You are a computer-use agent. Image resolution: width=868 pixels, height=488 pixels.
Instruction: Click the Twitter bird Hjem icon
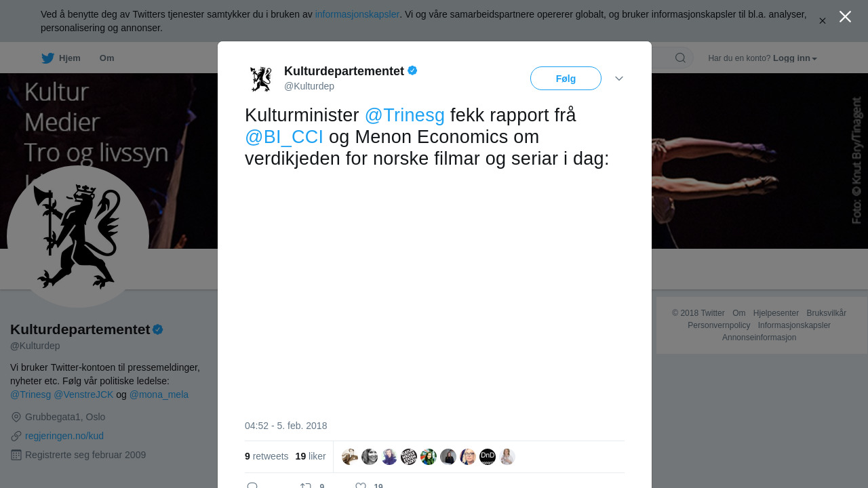tap(47, 58)
